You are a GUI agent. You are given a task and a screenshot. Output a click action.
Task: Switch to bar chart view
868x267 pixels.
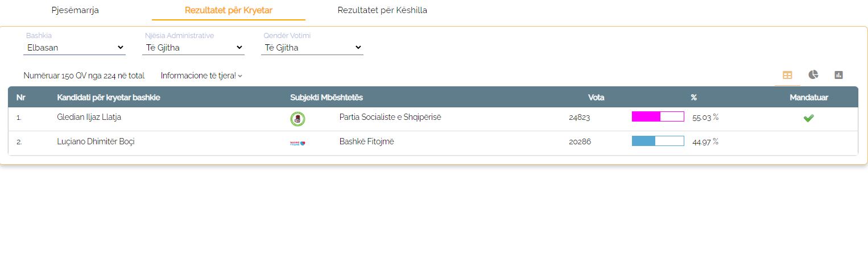coord(838,75)
